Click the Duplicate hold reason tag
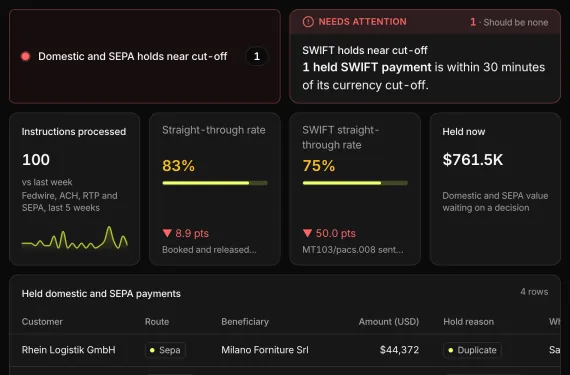The height and width of the screenshot is (375, 570). (472, 350)
